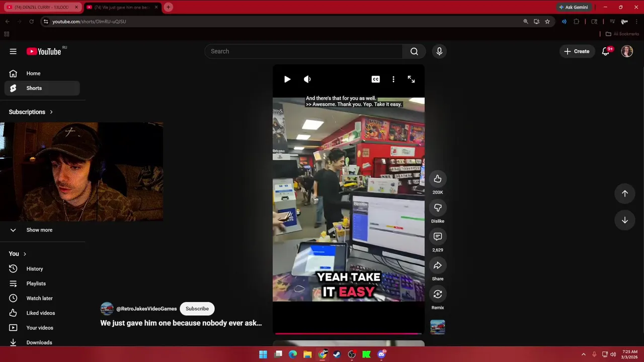Image resolution: width=644 pixels, height=362 pixels.
Task: Mute the Short volume
Action: 307,79
